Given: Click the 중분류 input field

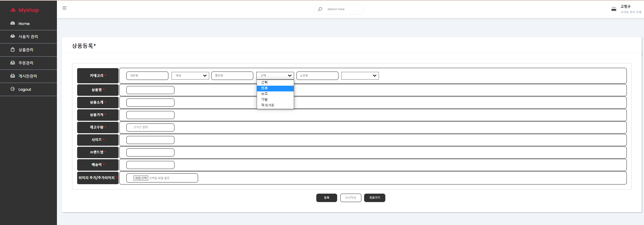Looking at the screenshot, I should pyautogui.click(x=232, y=76).
